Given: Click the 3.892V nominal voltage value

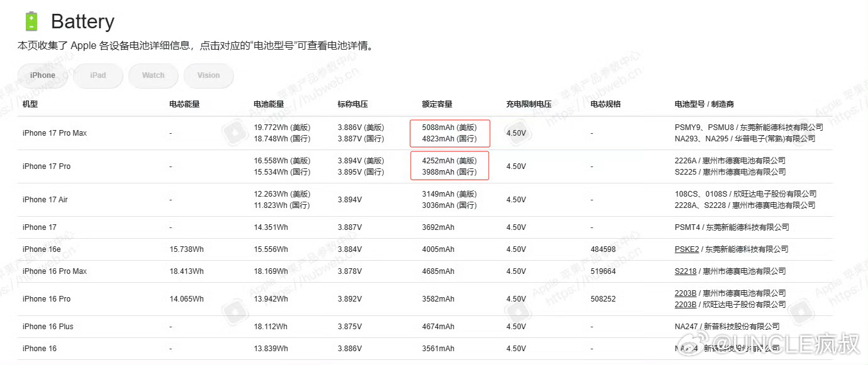Looking at the screenshot, I should (350, 299).
